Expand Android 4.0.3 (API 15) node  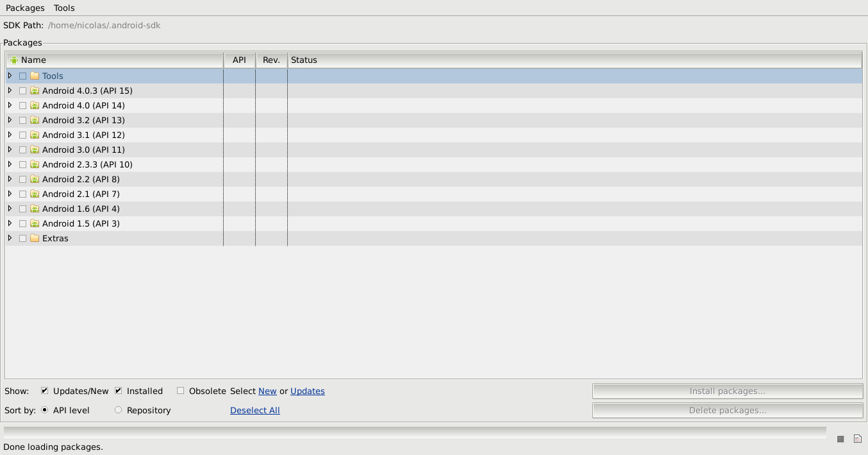coord(10,90)
